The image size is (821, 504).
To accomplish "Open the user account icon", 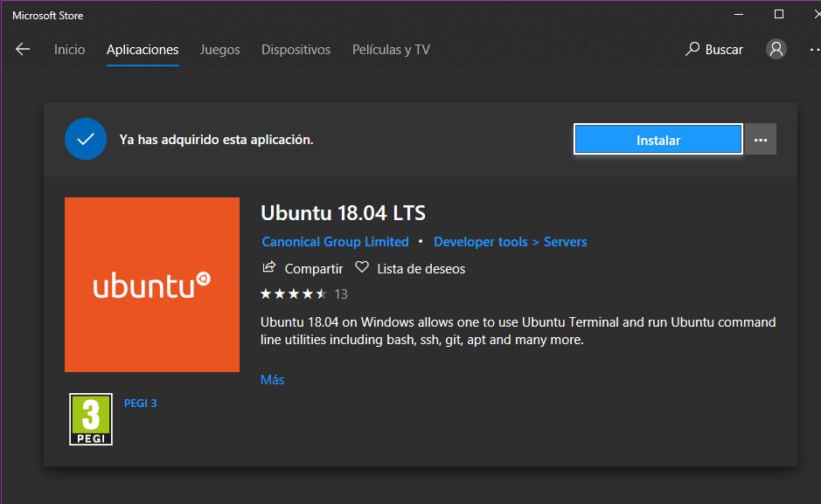I will [776, 49].
